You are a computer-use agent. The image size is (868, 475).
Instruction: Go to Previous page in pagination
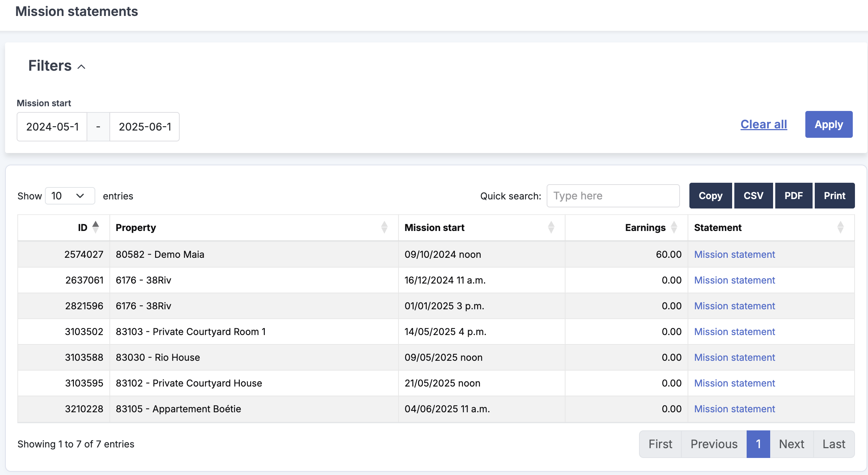point(714,444)
